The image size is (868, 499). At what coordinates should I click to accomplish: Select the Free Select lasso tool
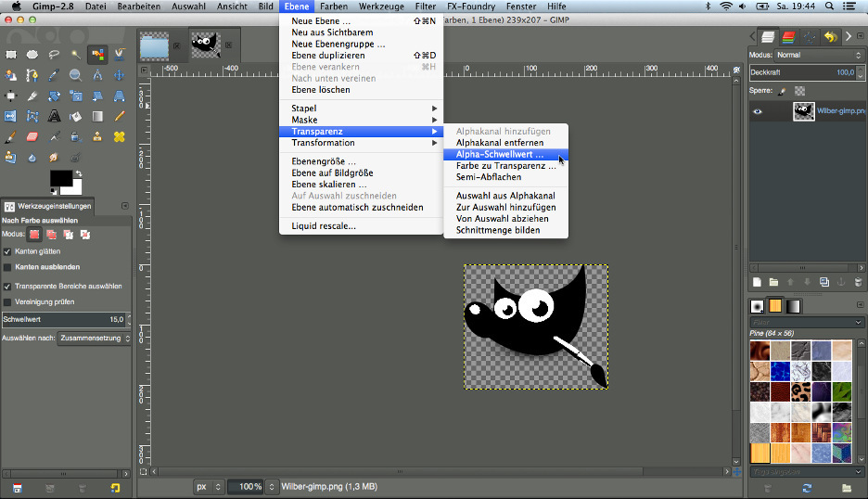click(x=54, y=55)
